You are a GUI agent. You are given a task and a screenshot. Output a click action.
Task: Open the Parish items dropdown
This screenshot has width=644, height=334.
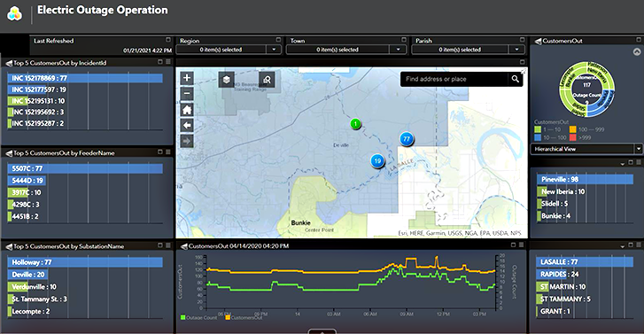pyautogui.click(x=516, y=50)
